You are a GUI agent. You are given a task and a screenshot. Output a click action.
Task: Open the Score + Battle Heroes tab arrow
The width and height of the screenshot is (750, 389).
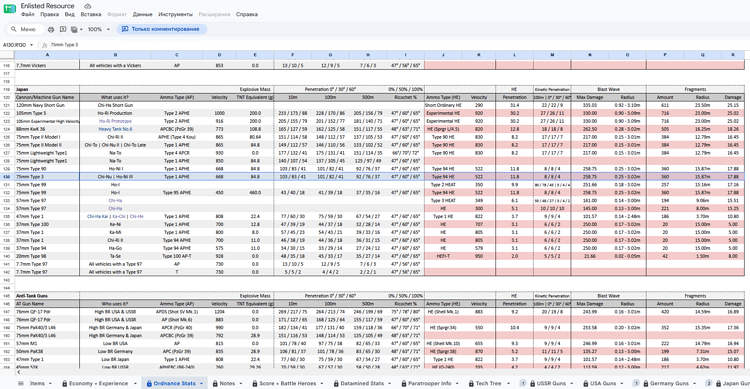click(x=322, y=383)
